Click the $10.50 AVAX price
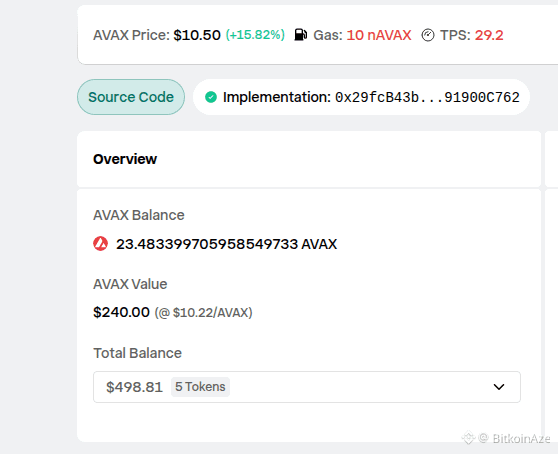This screenshot has height=454, width=558. pos(197,35)
